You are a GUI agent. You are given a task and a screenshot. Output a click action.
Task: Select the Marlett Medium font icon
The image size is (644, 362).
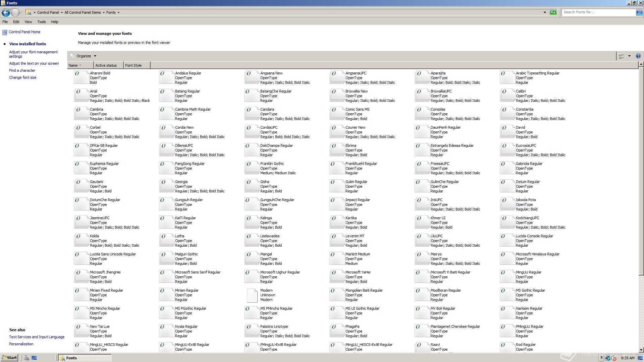click(x=337, y=258)
